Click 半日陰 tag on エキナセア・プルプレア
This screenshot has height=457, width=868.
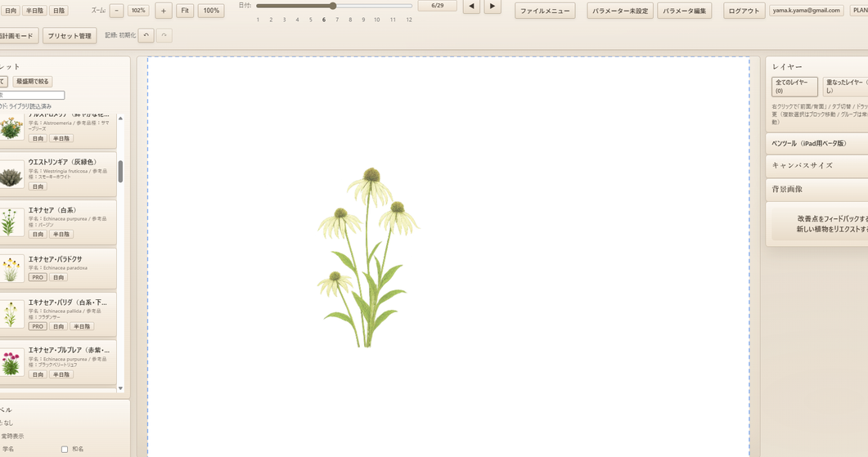[61, 374]
